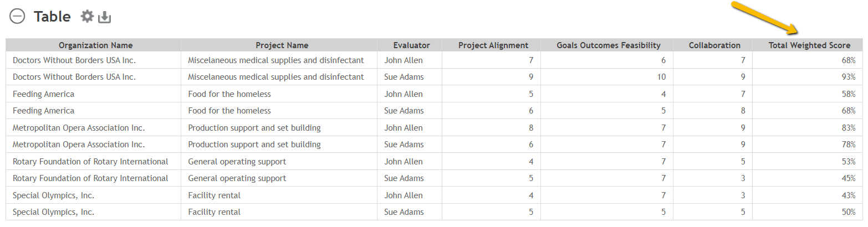The image size is (868, 227).
Task: Select Total Weighted Score column header
Action: coord(809,45)
